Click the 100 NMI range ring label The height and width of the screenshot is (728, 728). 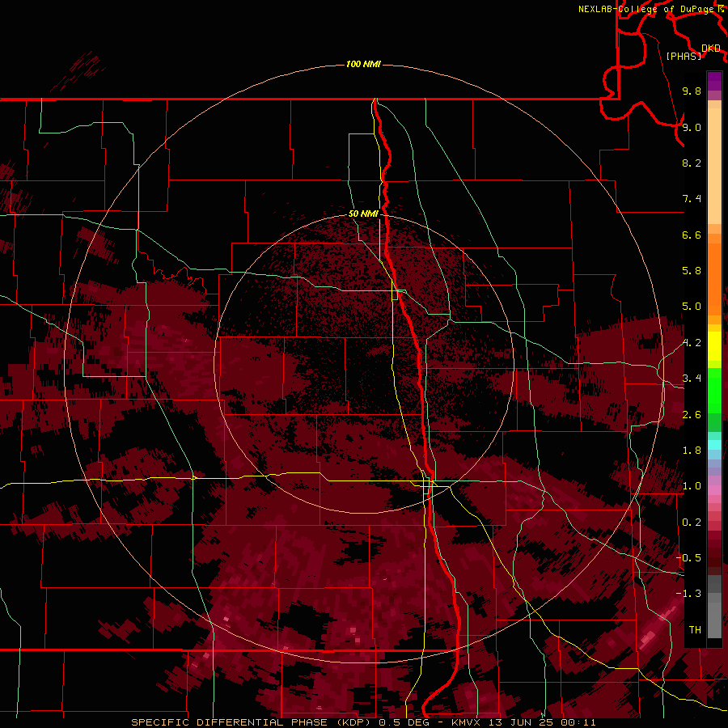363,64
